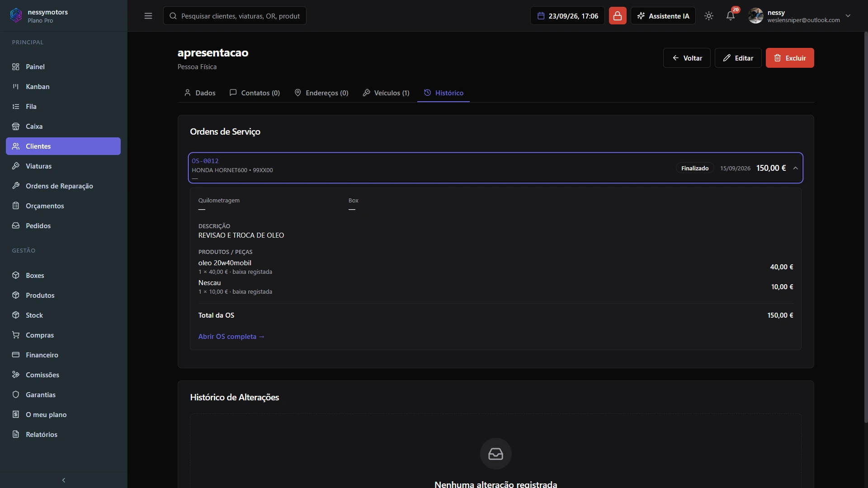Switch to the Endereços (0) tab
868x488 pixels.
tap(321, 93)
